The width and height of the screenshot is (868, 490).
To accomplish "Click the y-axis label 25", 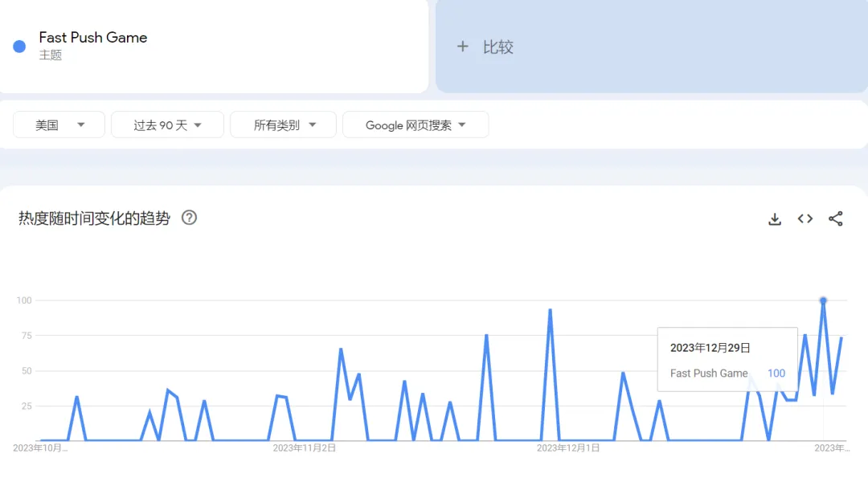I will click(x=27, y=406).
